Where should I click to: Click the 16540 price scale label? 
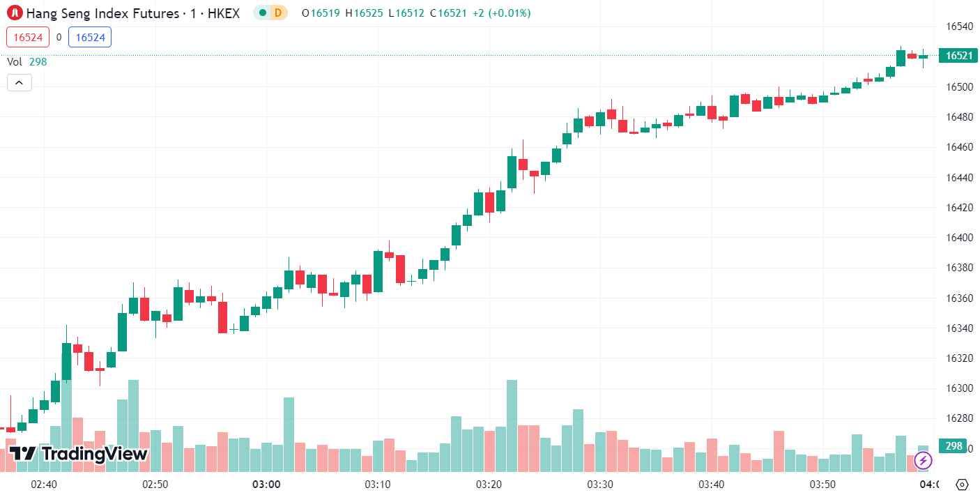(959, 26)
